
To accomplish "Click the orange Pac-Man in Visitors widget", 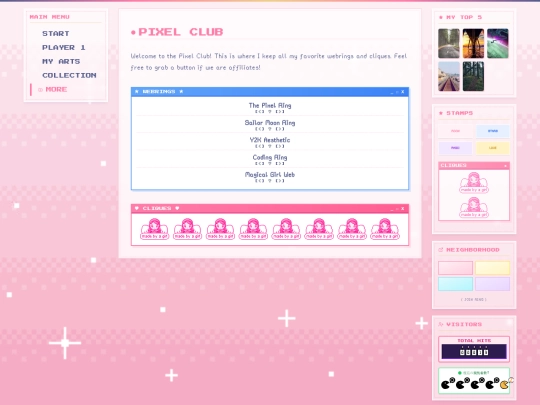I will (504, 384).
